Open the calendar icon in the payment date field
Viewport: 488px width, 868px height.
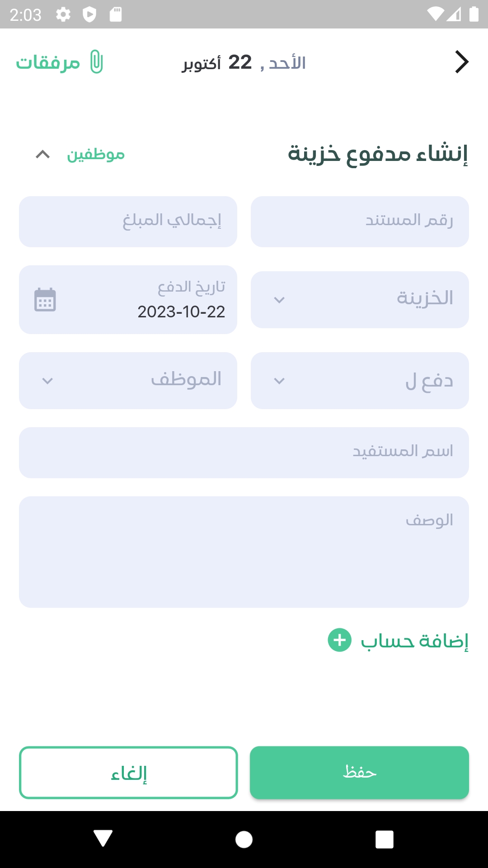(45, 300)
